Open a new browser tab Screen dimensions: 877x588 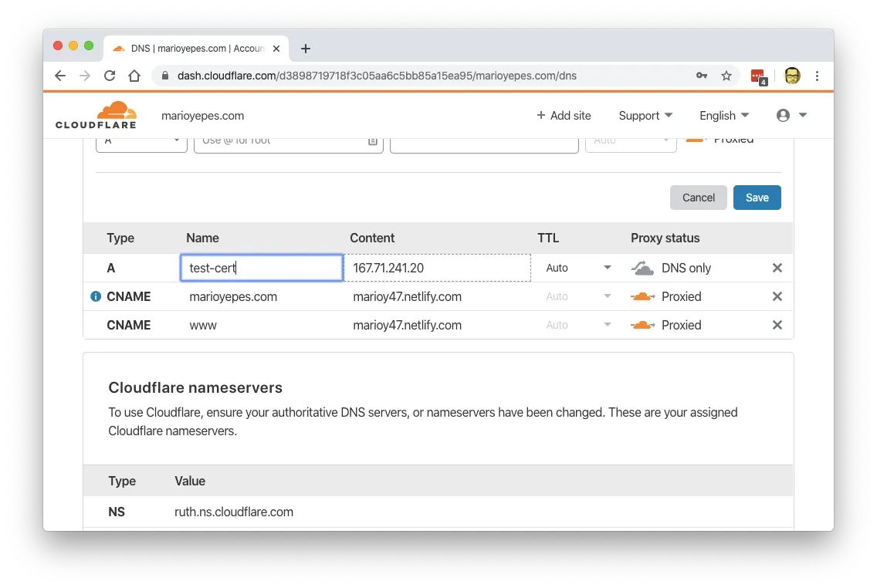(306, 49)
